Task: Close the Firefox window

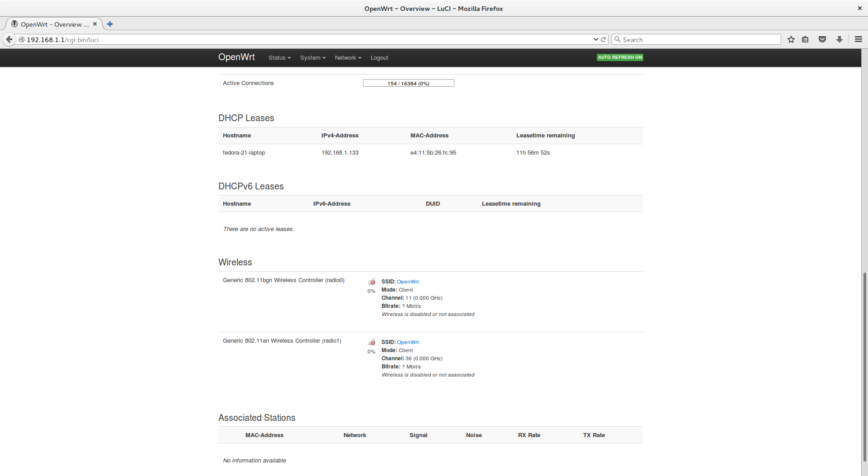Action: tap(859, 8)
